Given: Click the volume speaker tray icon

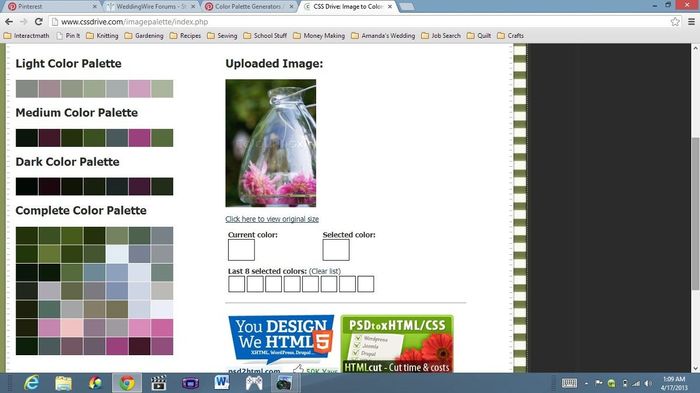Looking at the screenshot, I should (648, 383).
